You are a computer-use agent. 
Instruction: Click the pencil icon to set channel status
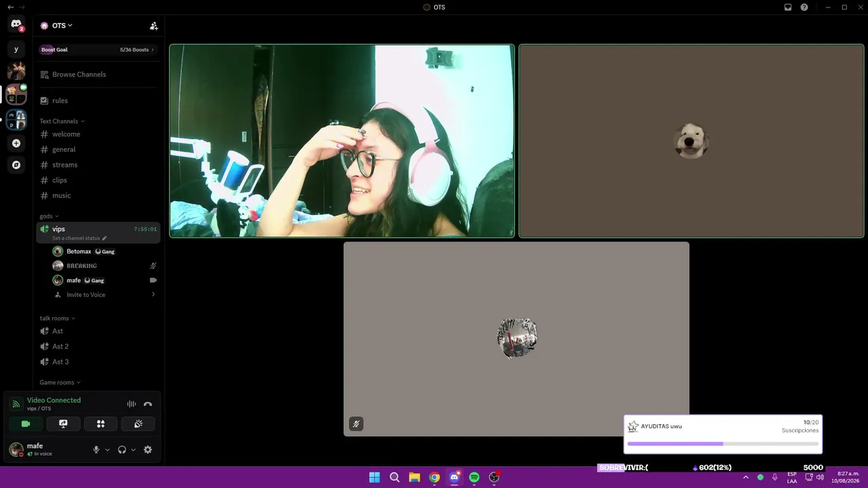click(x=104, y=239)
